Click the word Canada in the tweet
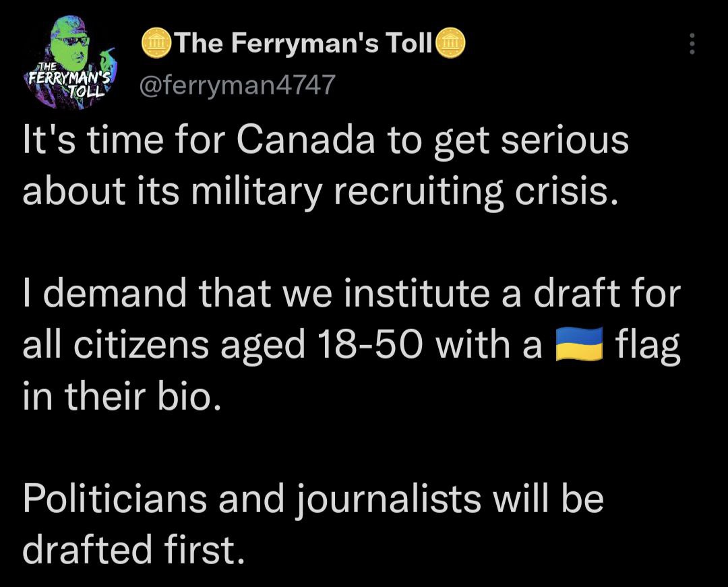 click(x=306, y=141)
